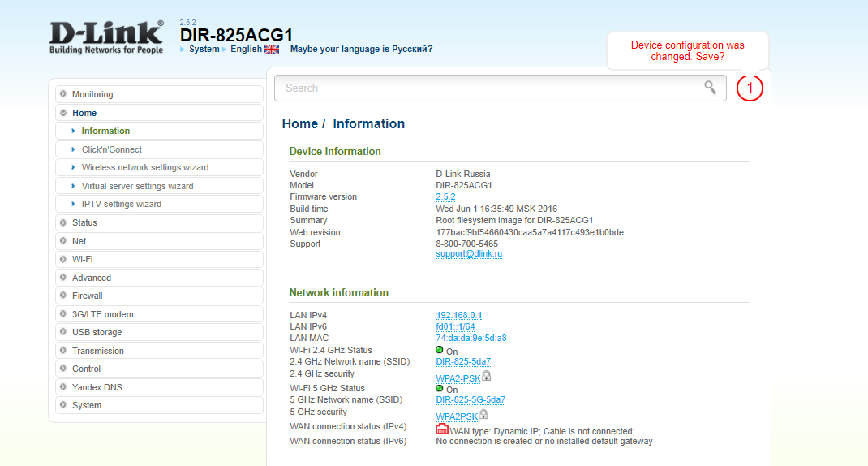Click the 5 GHz security padlock icon
Screen dimensions: 868x466
(483, 414)
